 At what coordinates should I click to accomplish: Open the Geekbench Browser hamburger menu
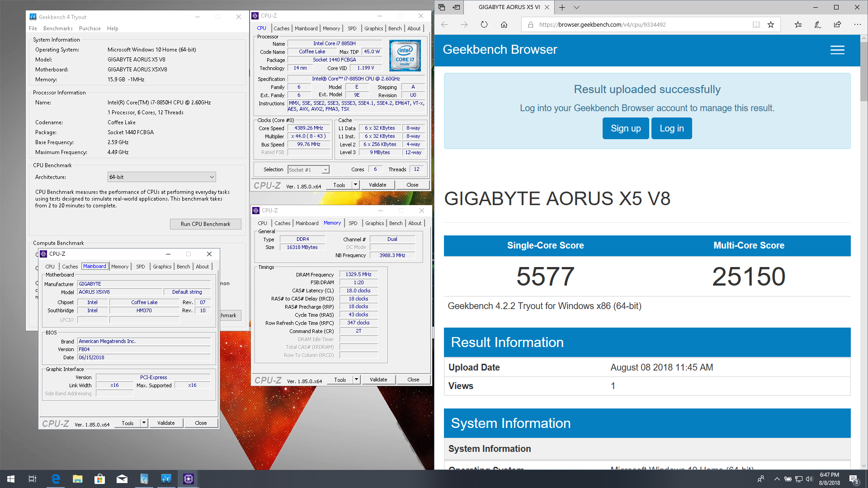point(837,50)
